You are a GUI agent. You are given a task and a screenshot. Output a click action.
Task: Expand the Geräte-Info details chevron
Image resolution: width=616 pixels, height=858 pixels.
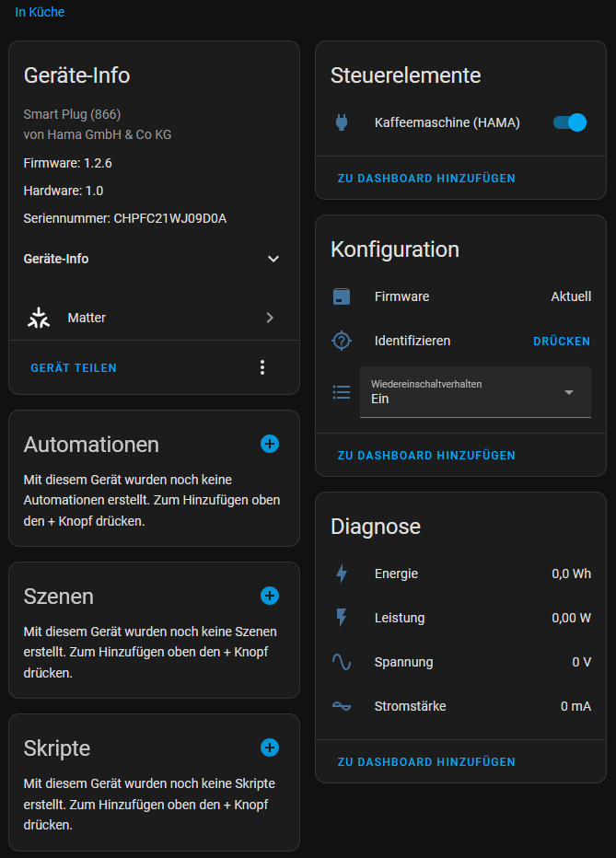[273, 259]
